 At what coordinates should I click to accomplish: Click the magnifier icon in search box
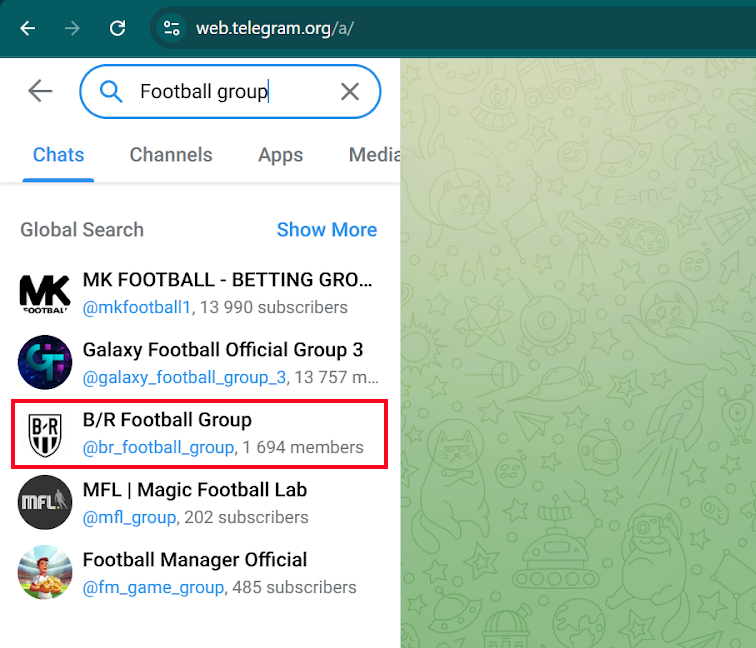(x=111, y=91)
